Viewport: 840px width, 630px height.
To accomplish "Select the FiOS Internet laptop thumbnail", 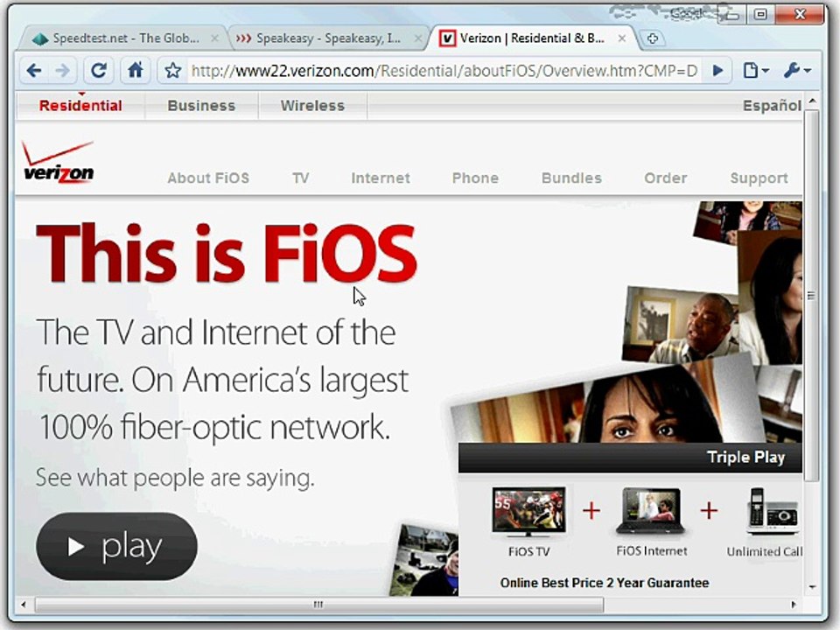I will click(x=651, y=512).
